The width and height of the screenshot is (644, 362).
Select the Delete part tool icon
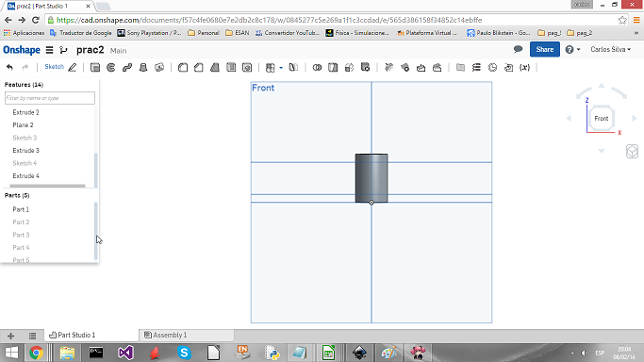365,67
